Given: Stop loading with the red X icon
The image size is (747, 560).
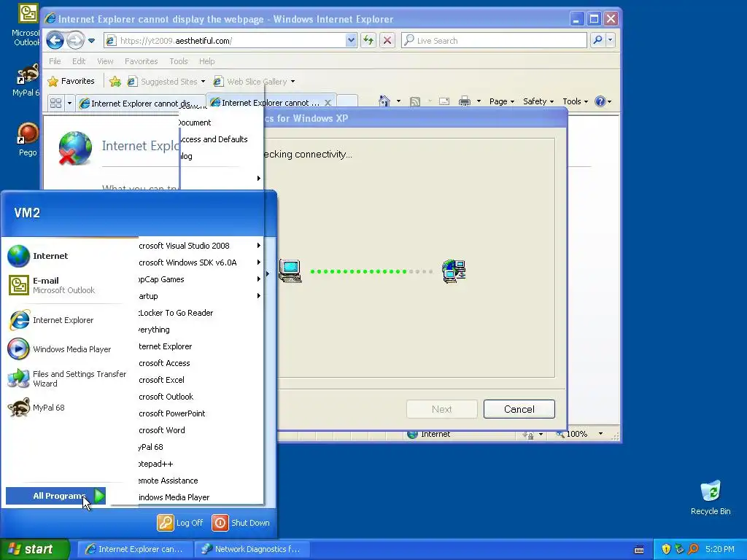Looking at the screenshot, I should tap(387, 41).
